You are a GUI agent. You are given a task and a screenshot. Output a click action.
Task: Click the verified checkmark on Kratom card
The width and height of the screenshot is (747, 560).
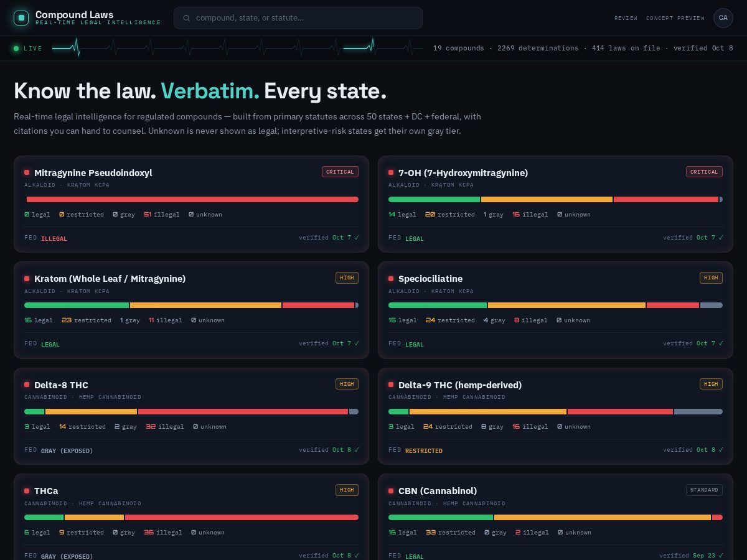pyautogui.click(x=357, y=343)
